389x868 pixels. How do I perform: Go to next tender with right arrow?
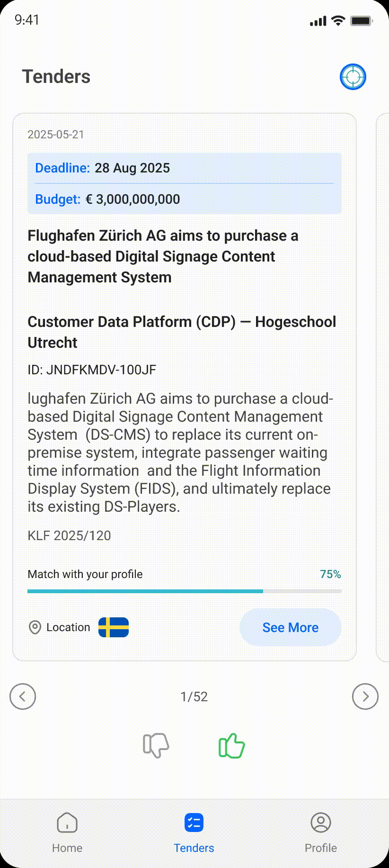point(365,696)
